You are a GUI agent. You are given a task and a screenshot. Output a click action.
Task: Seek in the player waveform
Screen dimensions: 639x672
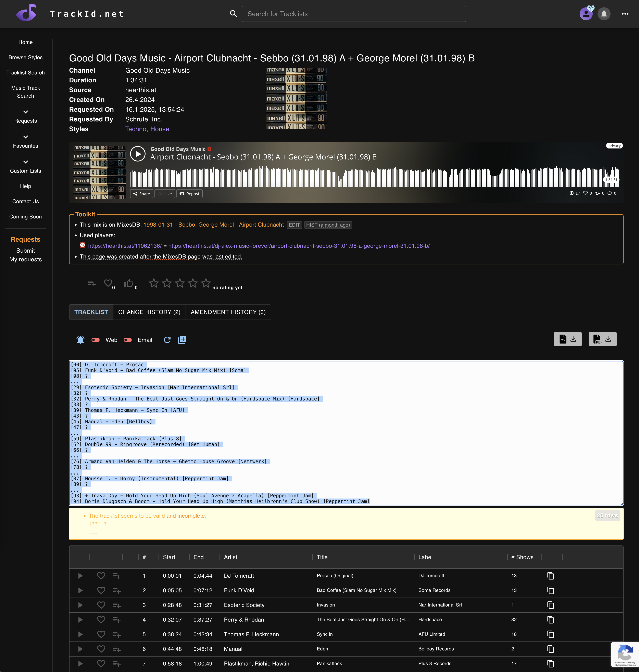pos(375,177)
